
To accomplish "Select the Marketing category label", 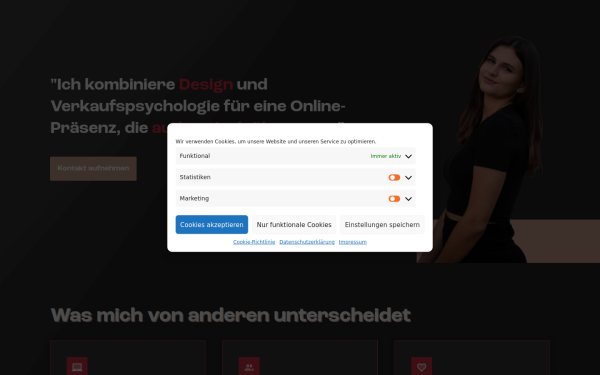I will [194, 199].
